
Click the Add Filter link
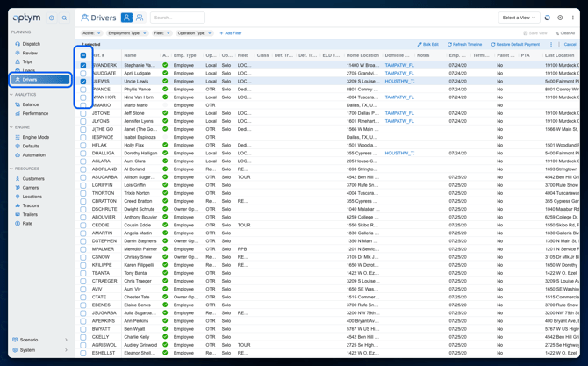coord(231,33)
